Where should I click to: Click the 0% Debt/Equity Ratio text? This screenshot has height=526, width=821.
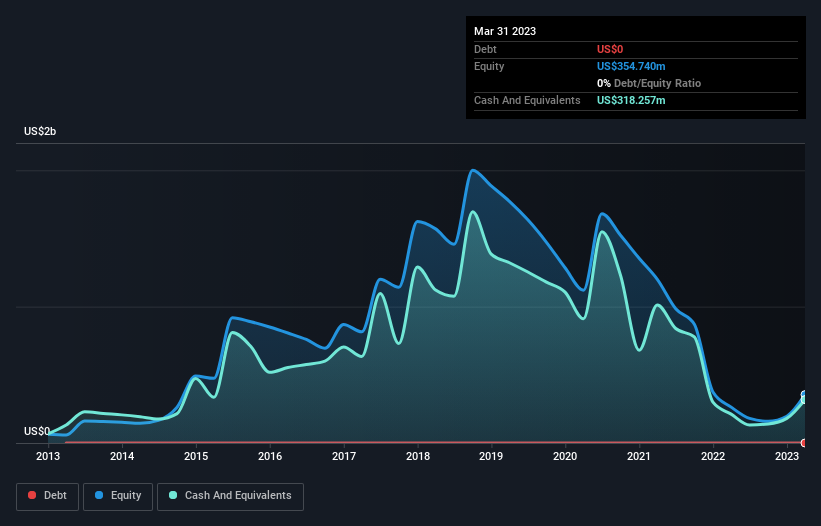pyautogui.click(x=649, y=83)
